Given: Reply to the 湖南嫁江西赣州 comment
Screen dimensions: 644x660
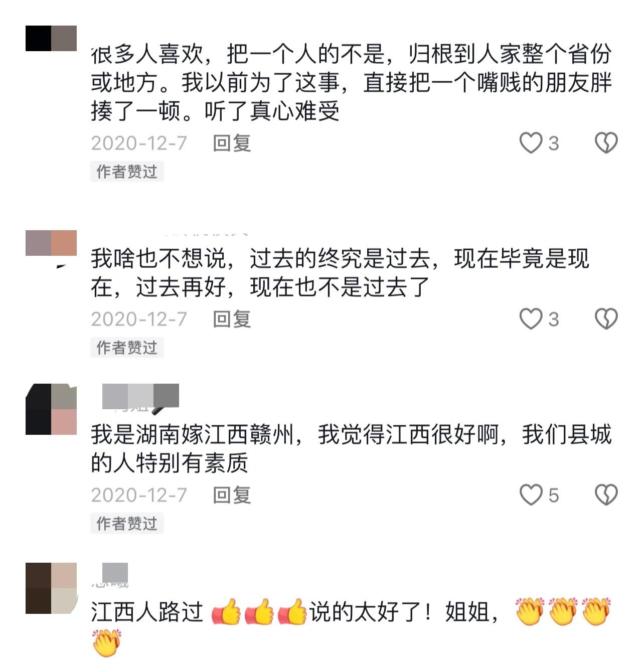Looking at the screenshot, I should point(232,496).
